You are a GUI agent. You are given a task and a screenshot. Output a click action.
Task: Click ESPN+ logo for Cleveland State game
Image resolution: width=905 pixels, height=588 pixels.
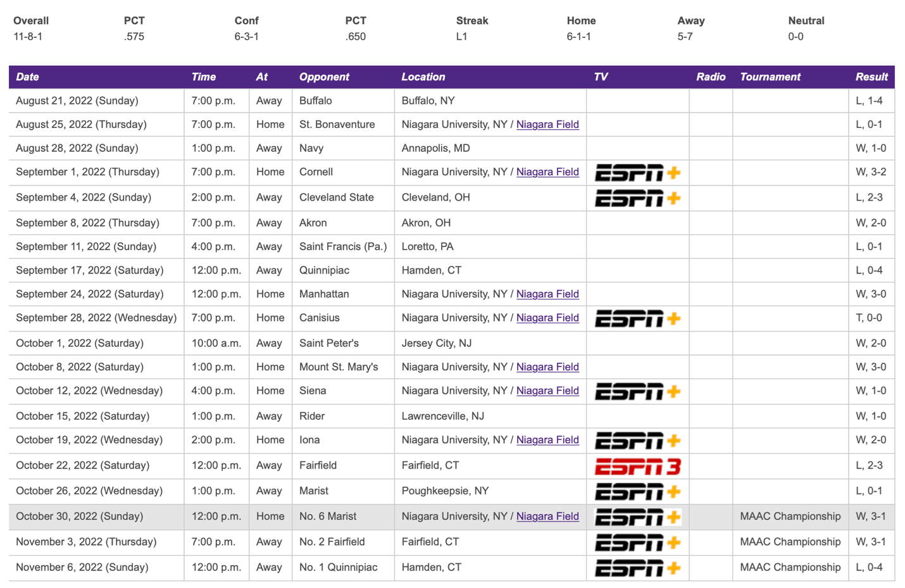tap(637, 198)
